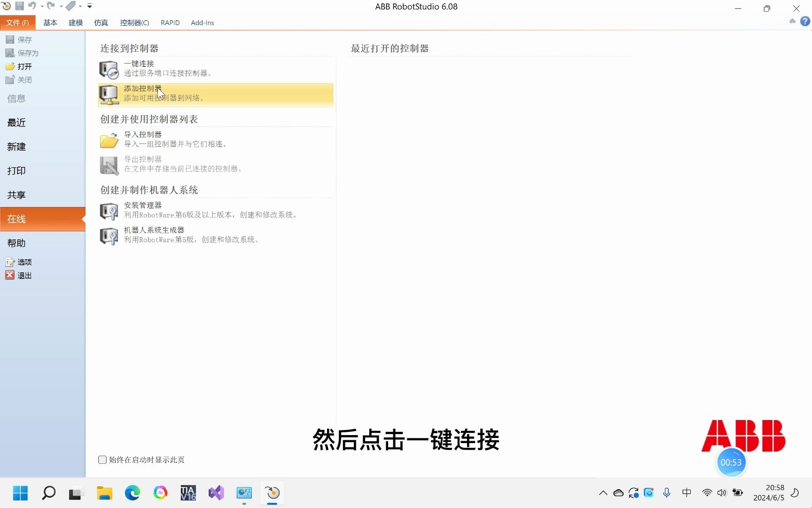Click the 00:53 recording timer bubble
This screenshot has width=812, height=508.
[731, 462]
